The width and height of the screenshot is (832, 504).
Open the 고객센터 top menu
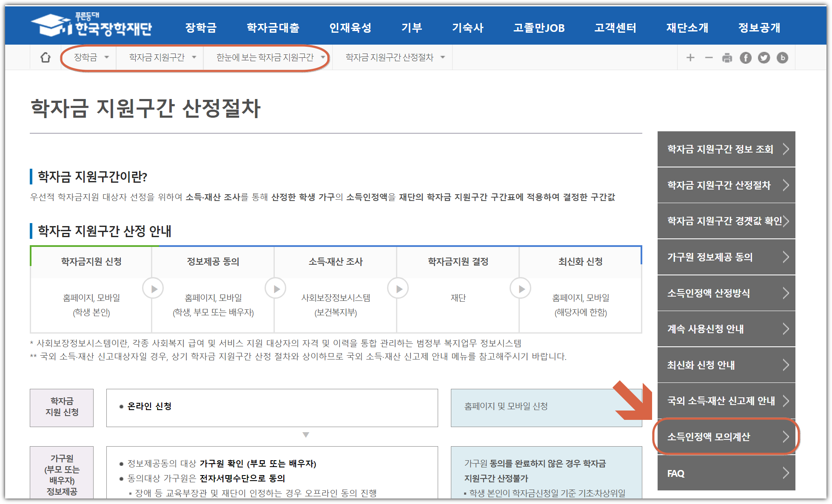(615, 28)
